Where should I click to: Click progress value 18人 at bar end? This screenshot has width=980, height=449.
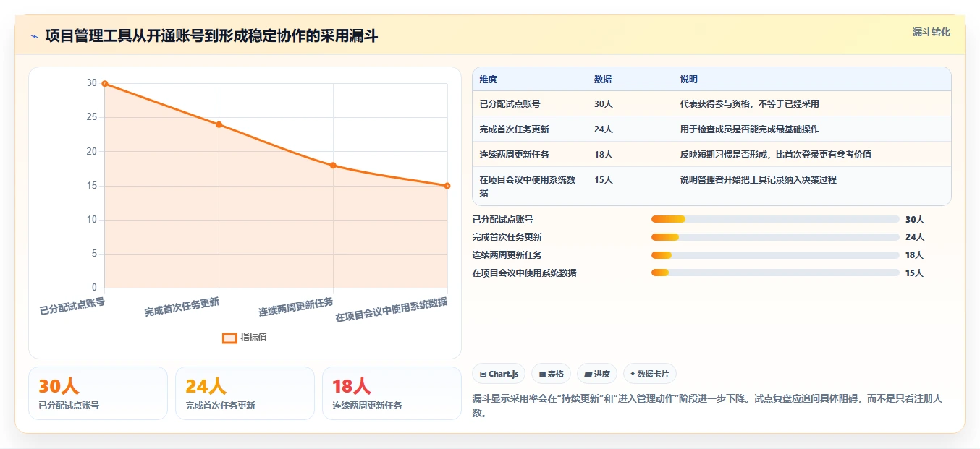tap(915, 255)
